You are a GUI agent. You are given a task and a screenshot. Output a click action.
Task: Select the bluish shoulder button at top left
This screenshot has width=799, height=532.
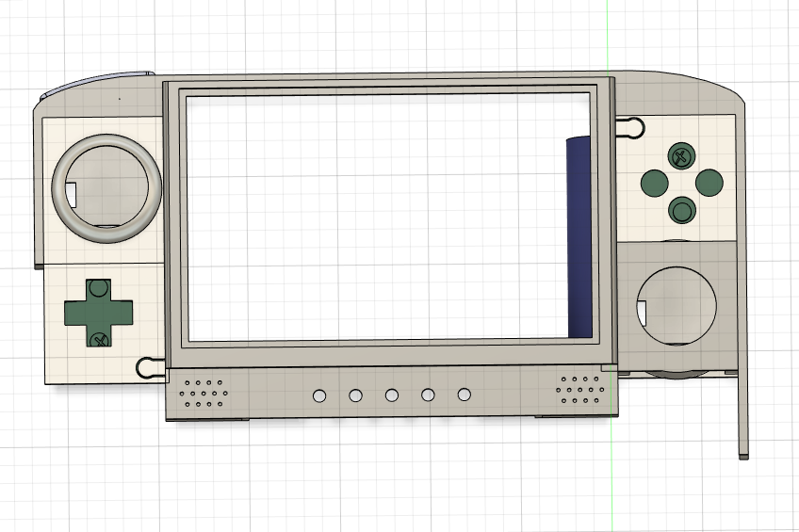[97, 83]
